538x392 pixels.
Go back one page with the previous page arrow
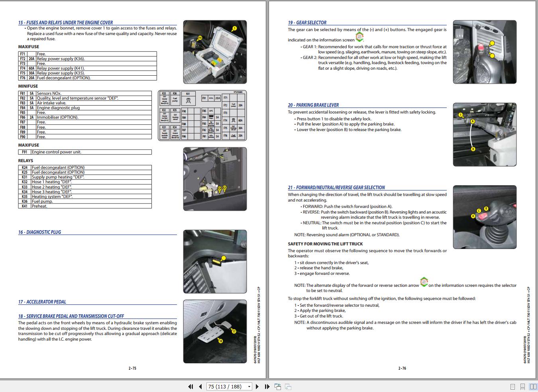tap(200, 386)
